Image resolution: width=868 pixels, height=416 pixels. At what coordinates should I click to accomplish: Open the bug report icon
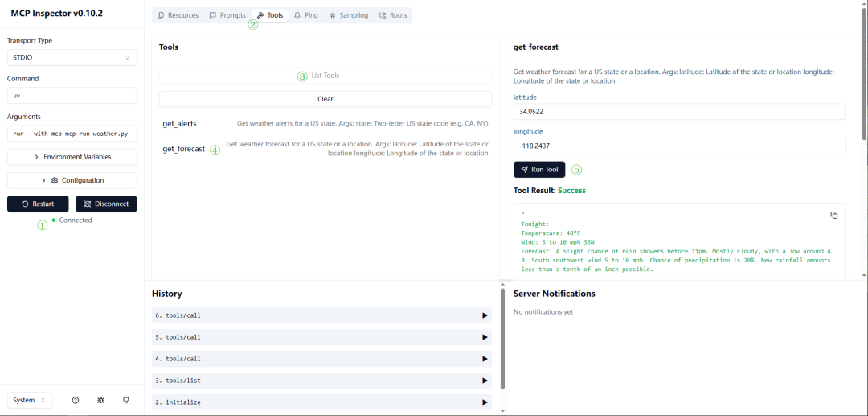pos(100,400)
